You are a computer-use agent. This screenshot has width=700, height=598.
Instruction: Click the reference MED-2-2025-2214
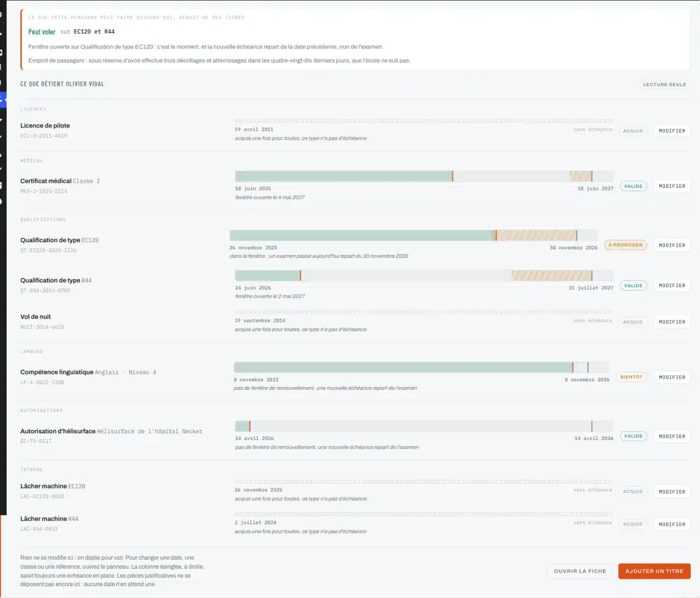tap(43, 191)
